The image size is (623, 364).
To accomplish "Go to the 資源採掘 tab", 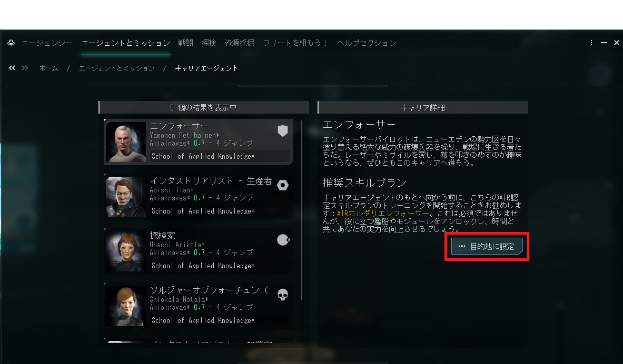I will tap(239, 43).
